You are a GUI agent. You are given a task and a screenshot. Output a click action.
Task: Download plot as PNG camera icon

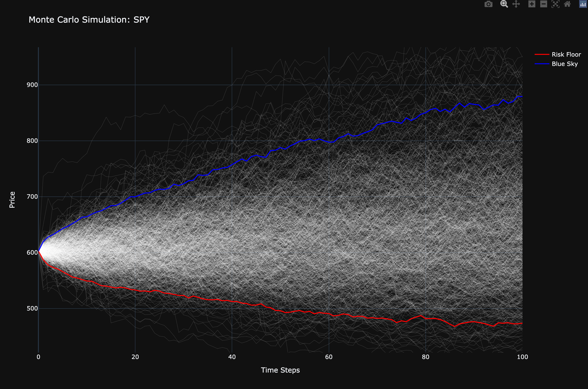coord(488,4)
